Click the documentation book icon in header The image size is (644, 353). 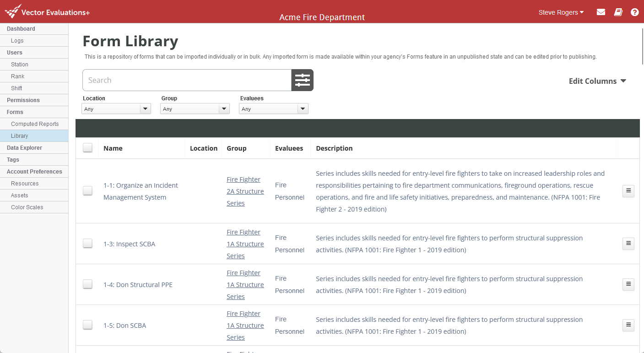[x=618, y=12]
